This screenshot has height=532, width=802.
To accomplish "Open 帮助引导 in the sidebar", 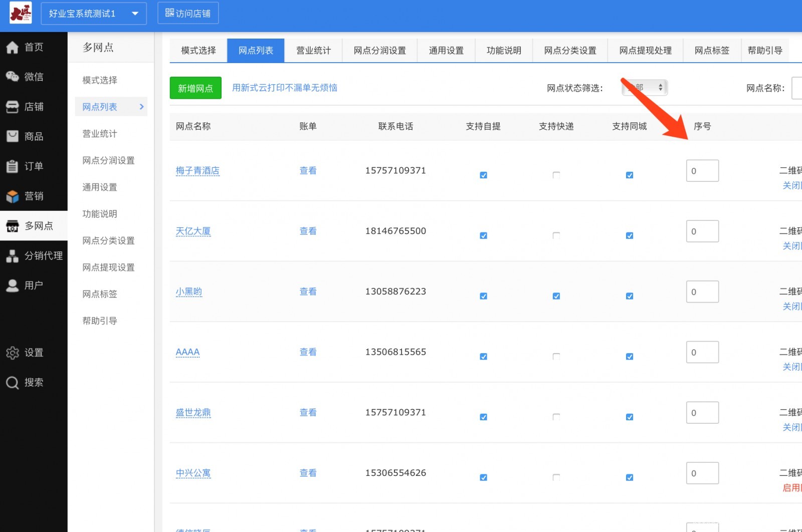I will [100, 321].
